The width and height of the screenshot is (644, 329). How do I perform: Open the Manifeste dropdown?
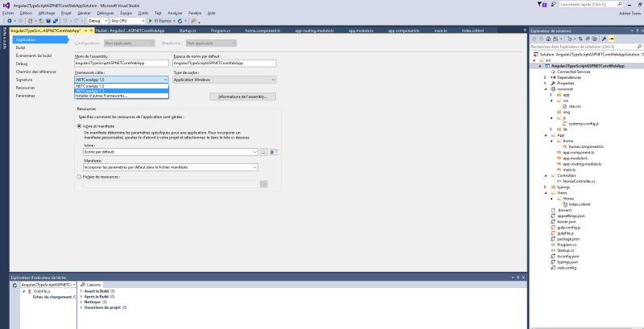(x=171, y=167)
